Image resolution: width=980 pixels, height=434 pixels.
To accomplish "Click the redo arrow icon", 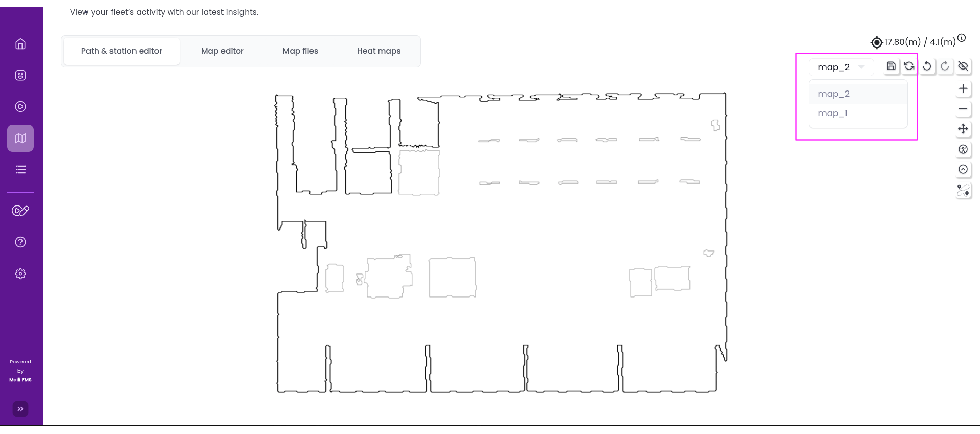I will (x=945, y=66).
